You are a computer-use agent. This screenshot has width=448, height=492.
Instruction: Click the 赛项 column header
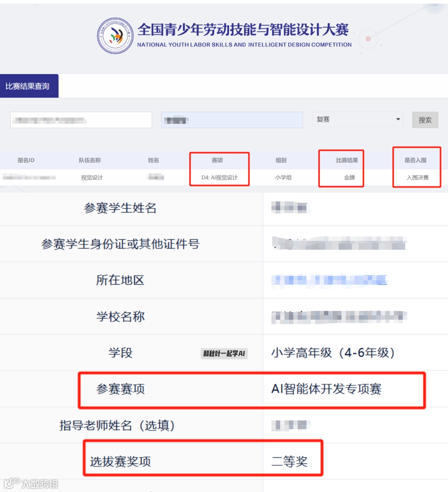click(217, 161)
